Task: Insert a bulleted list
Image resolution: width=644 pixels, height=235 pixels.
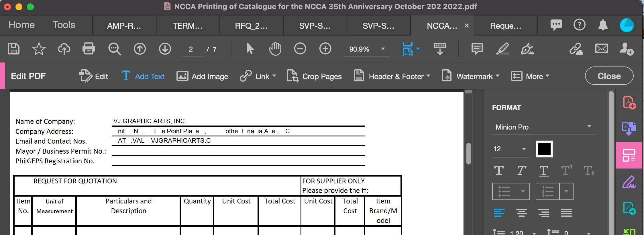Action: click(x=504, y=191)
